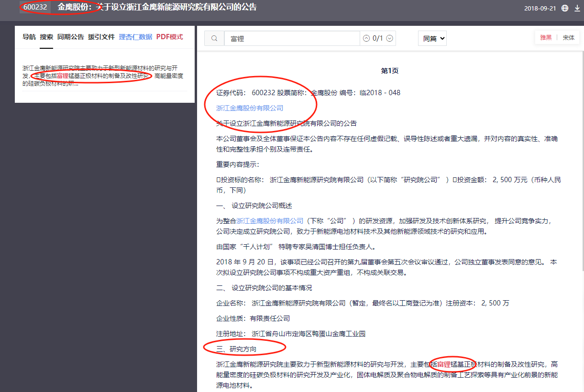This screenshot has height=392, width=584.
Task: Switch to PDF模式
Action: [x=169, y=37]
